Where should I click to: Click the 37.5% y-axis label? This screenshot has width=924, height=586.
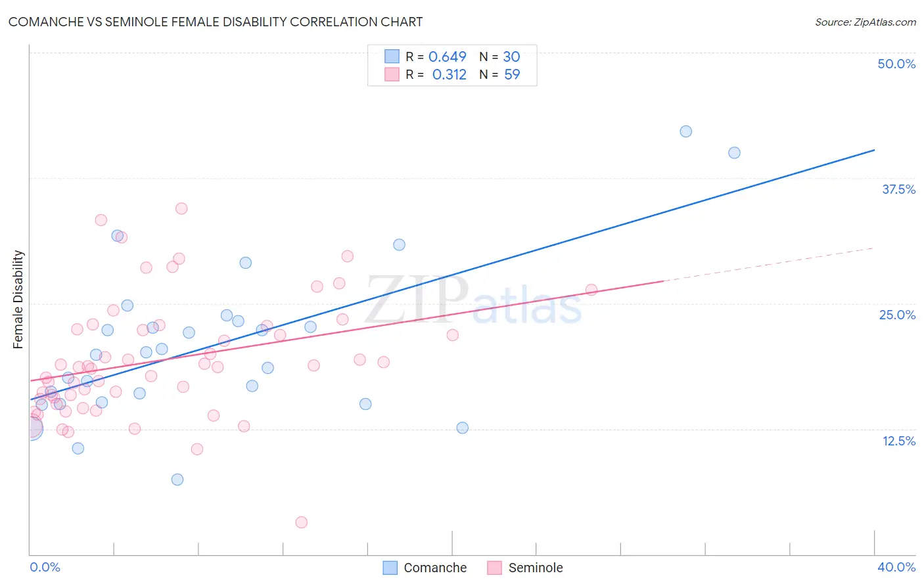pyautogui.click(x=898, y=189)
